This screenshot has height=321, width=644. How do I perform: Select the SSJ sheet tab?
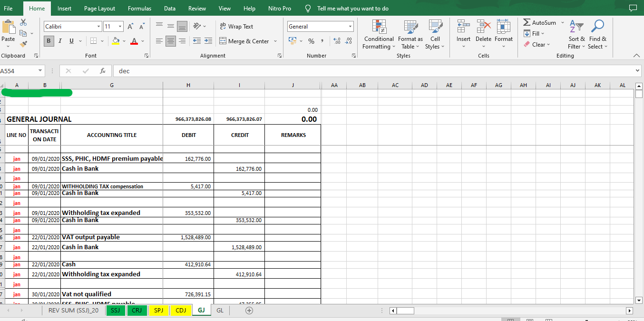pos(115,311)
